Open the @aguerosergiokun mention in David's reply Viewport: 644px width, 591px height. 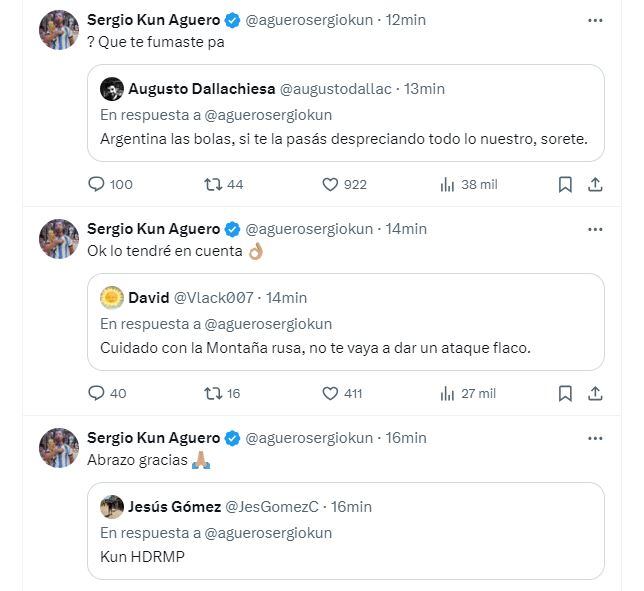pyautogui.click(x=270, y=324)
